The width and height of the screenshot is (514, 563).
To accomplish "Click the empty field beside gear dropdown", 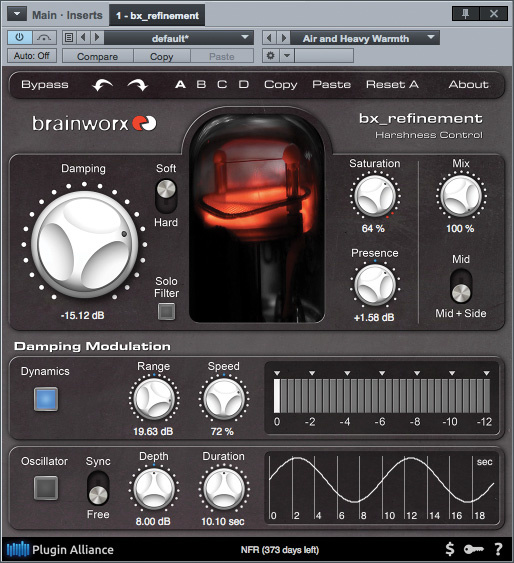I will (324, 56).
